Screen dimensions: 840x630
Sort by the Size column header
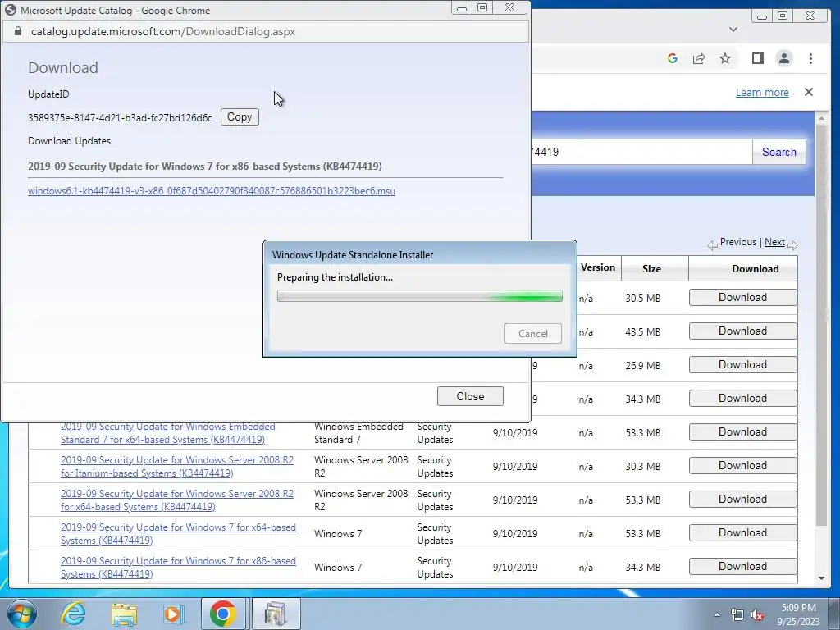tap(651, 269)
